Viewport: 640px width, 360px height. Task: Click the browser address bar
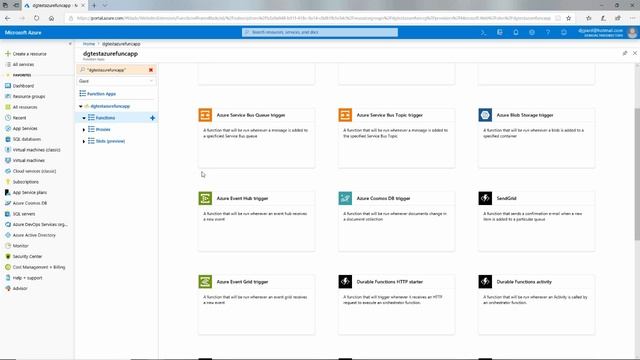pos(313,18)
